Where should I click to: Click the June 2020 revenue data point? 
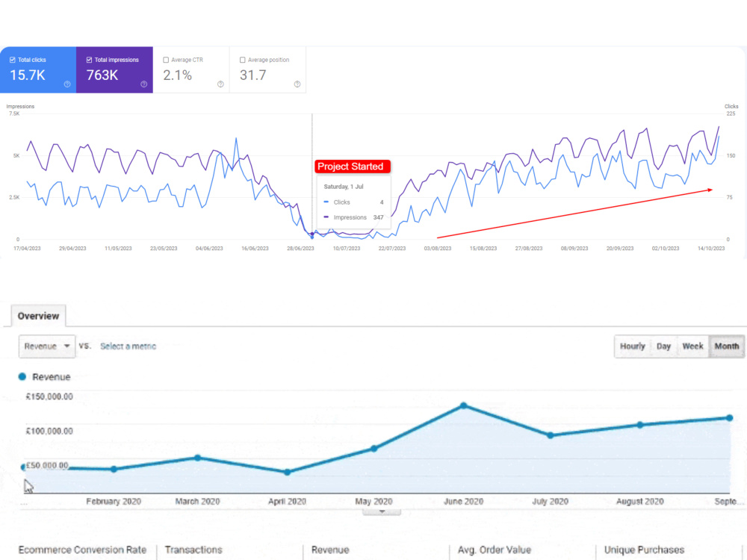[x=464, y=405]
